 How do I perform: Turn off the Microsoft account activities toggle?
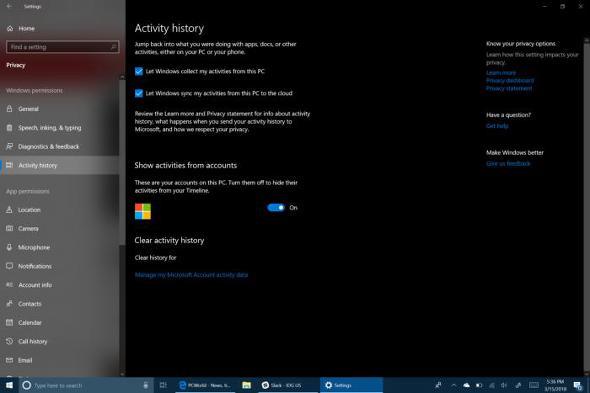276,207
